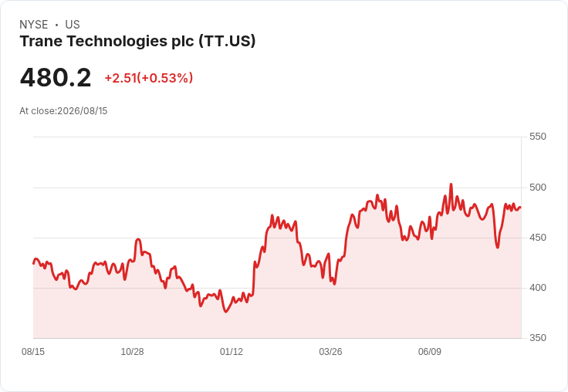Image resolution: width=568 pixels, height=392 pixels.
Task: Click the NYSE exchange label
Action: click(x=34, y=25)
